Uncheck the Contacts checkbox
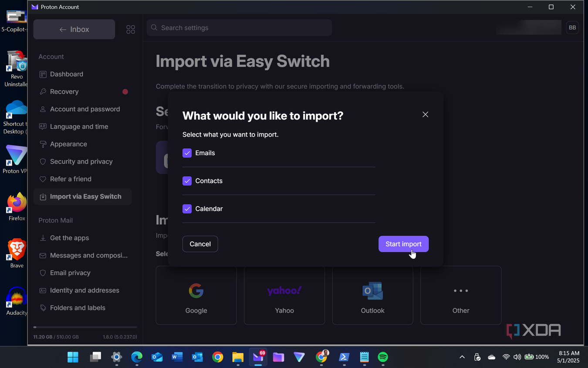This screenshot has width=588, height=368. 187,181
